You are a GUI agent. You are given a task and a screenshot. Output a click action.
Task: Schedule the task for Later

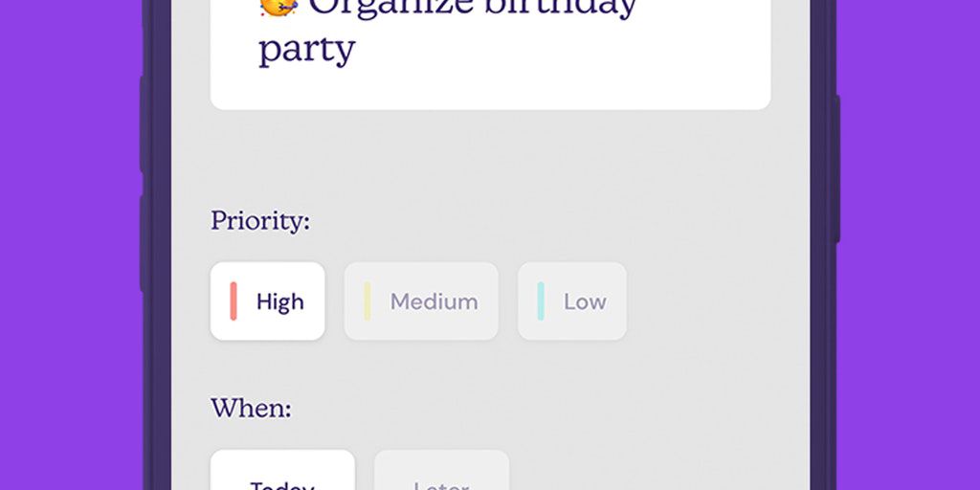[441, 476]
